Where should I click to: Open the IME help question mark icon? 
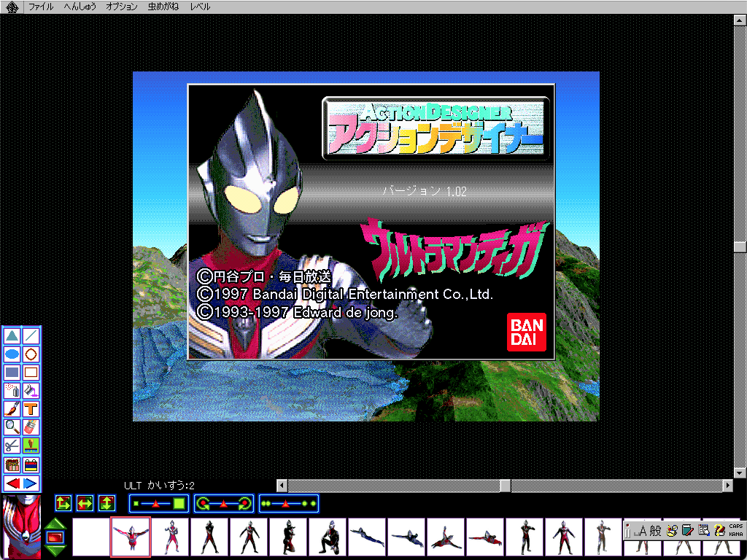click(719, 531)
